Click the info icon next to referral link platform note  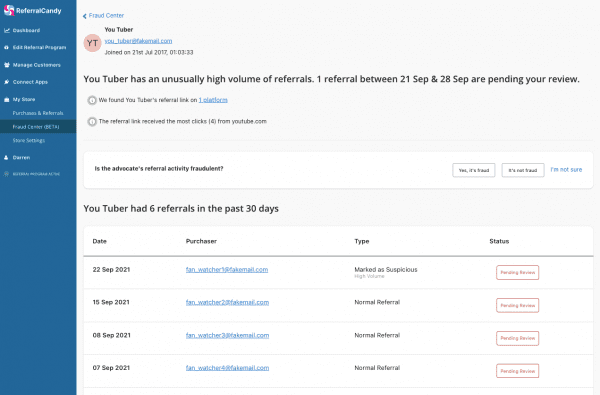92,100
